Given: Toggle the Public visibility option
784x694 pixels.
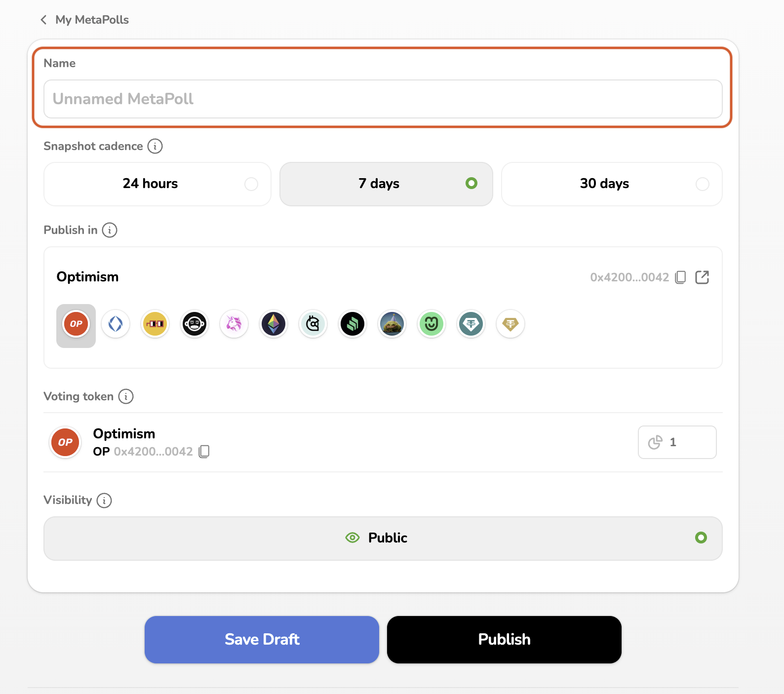Looking at the screenshot, I should 383,538.
